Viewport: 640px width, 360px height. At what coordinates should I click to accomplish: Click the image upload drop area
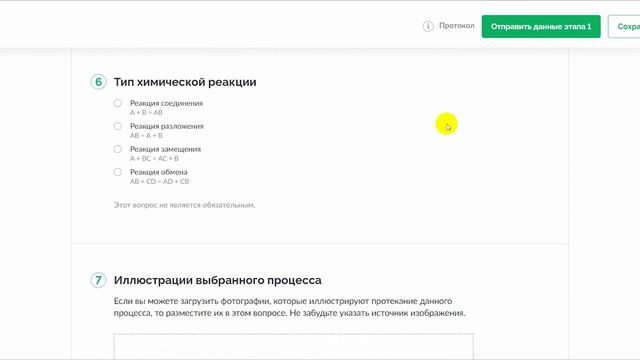click(x=293, y=347)
